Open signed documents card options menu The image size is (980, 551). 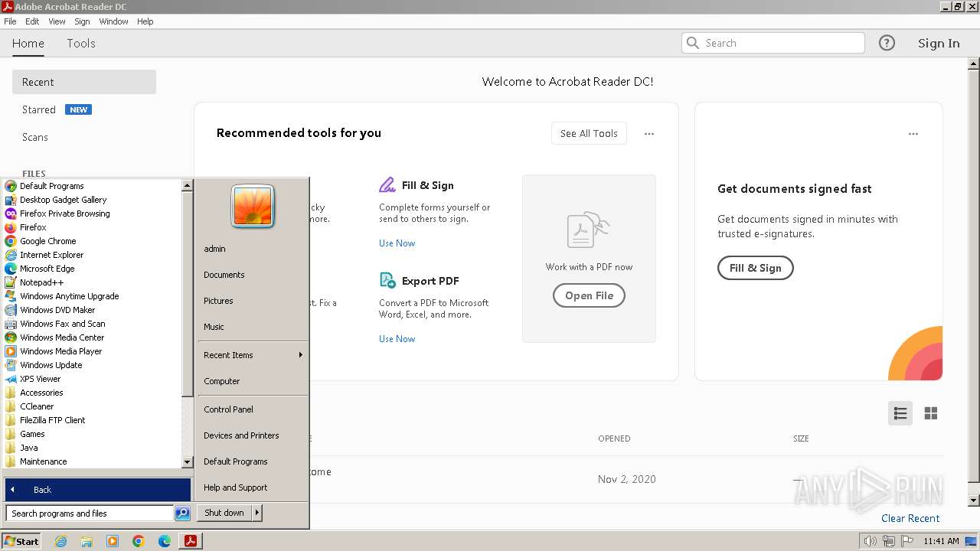pos(913,133)
